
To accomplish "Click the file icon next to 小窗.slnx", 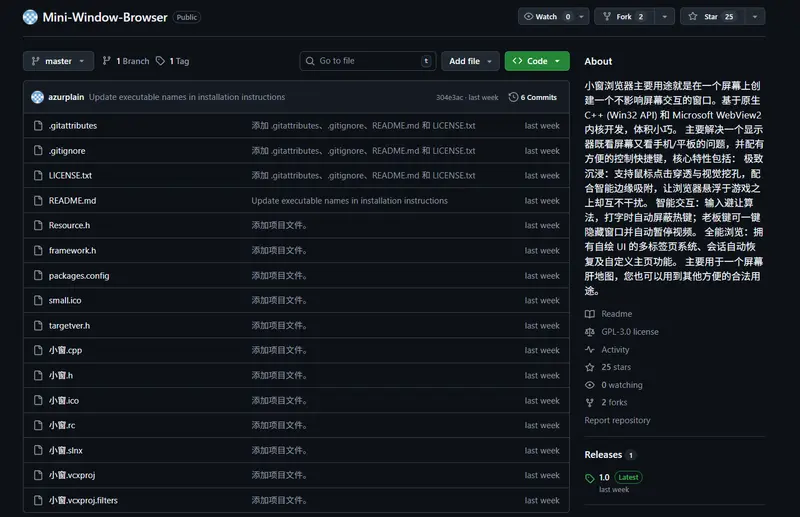I will pyautogui.click(x=38, y=450).
